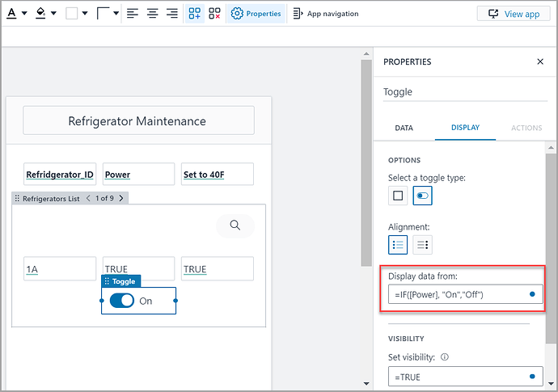This screenshot has height=392, width=558.
Task: Choose the checkbox toggle type
Action: tap(398, 196)
